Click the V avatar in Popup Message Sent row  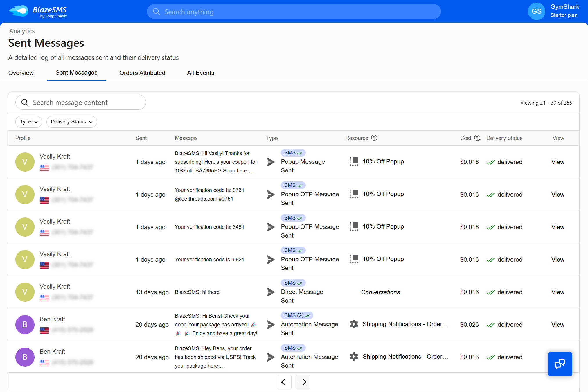point(25,162)
